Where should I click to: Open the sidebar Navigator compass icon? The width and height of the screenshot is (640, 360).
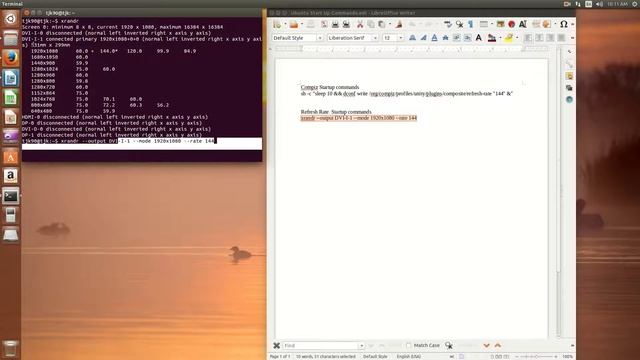pos(569,100)
